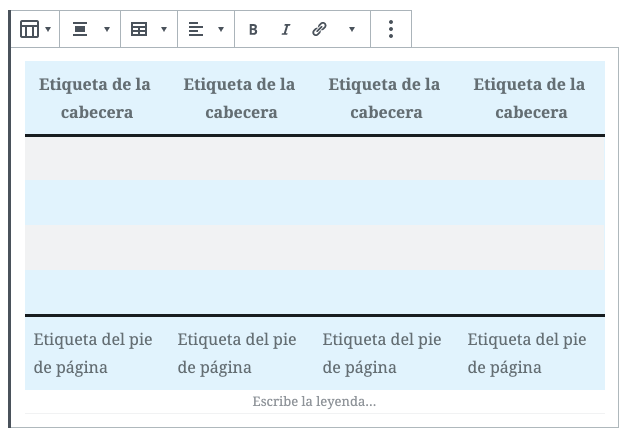Screen dimensions: 625x438
Task: Expand the block alignment dropdown arrow
Action: point(107,30)
